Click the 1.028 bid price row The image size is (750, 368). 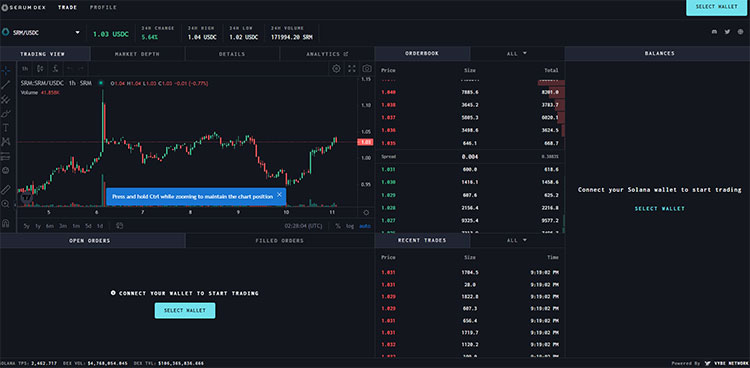(470, 208)
